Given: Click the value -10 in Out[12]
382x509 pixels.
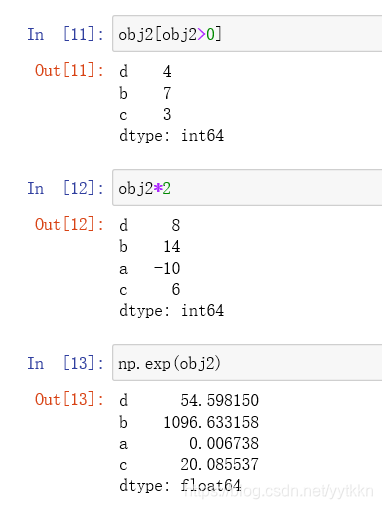Looking at the screenshot, I should point(167,268).
